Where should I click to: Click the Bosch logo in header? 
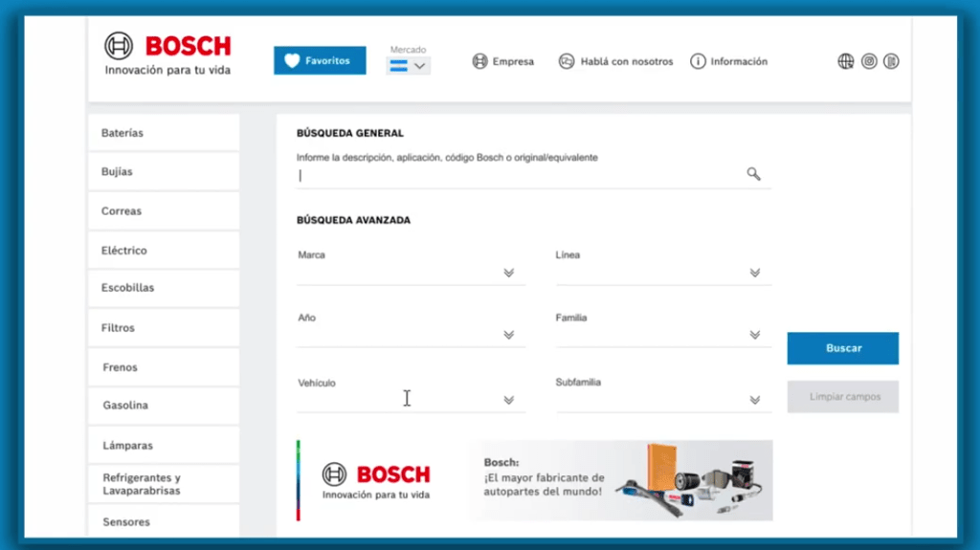(167, 54)
